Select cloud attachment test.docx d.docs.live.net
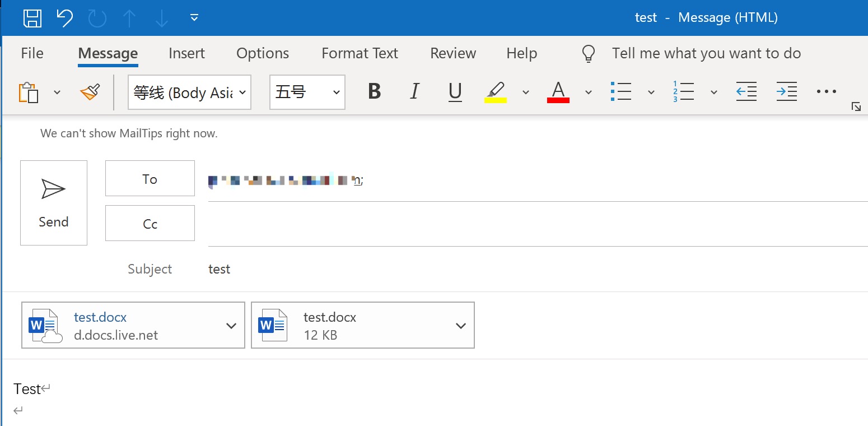The image size is (868, 426). coord(133,325)
